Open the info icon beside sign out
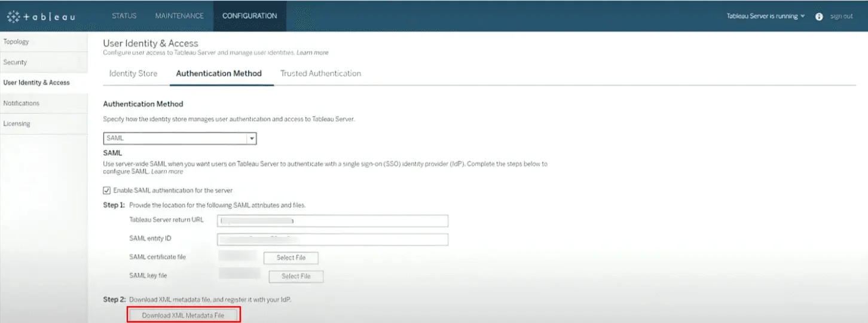This screenshot has height=323, width=868. [x=819, y=16]
